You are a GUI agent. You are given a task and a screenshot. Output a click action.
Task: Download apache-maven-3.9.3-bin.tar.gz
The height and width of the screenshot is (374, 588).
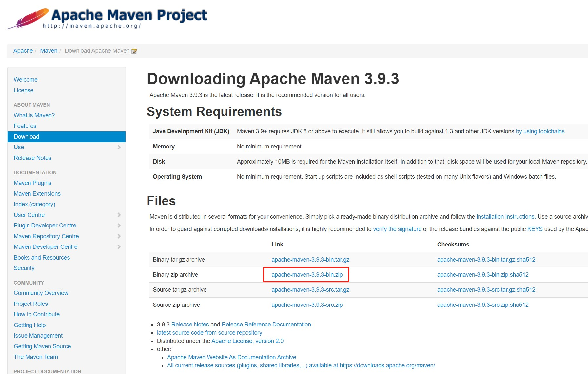(310, 259)
